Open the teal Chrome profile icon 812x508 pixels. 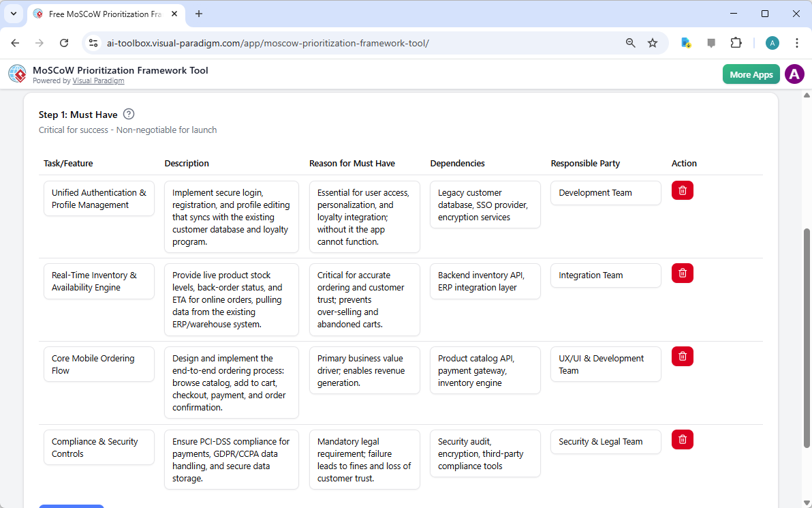[772, 42]
